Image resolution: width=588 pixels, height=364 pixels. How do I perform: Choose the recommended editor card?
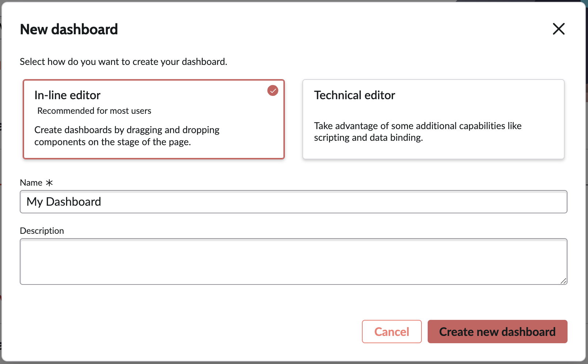[153, 119]
